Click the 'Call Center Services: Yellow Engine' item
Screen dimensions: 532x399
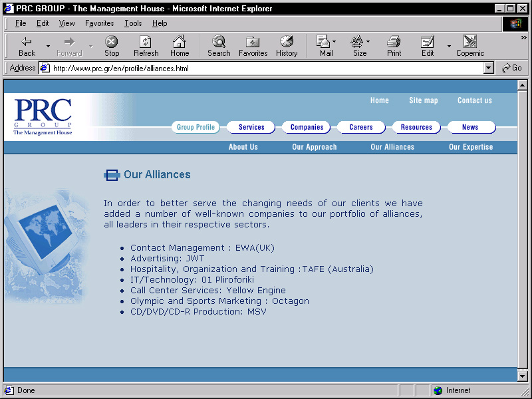tap(208, 291)
